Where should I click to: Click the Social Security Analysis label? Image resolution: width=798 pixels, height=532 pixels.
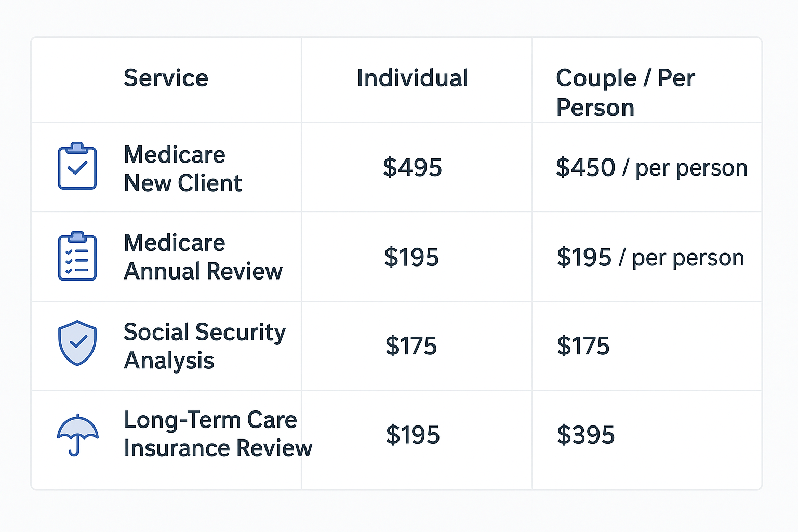205,347
